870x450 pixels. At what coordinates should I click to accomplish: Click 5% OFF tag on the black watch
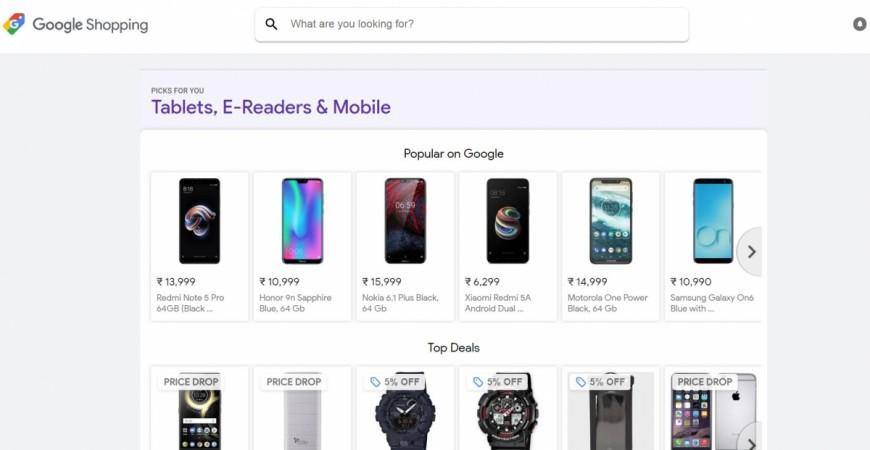[395, 381]
